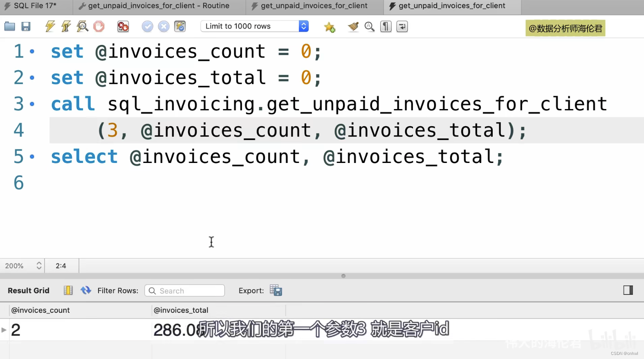Select the rightmost get_unpaid_invoices_for_client tab
The height and width of the screenshot is (359, 644).
452,6
